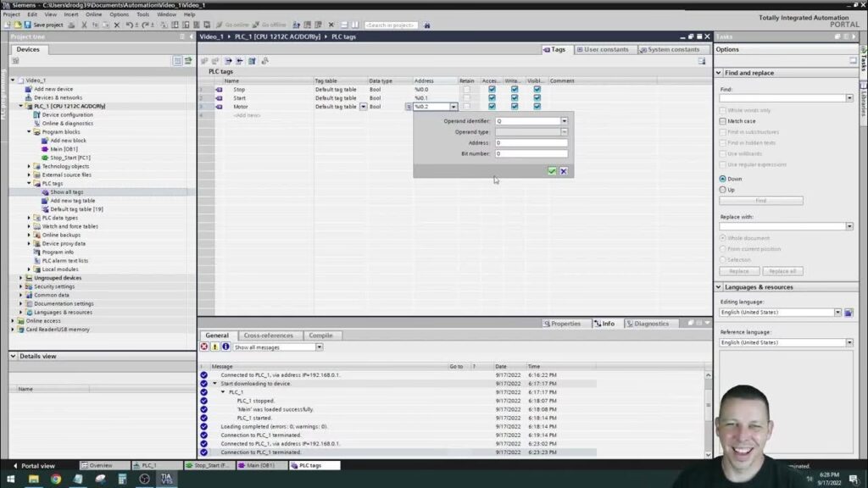
Task: Click the Bit number input field
Action: pos(531,154)
